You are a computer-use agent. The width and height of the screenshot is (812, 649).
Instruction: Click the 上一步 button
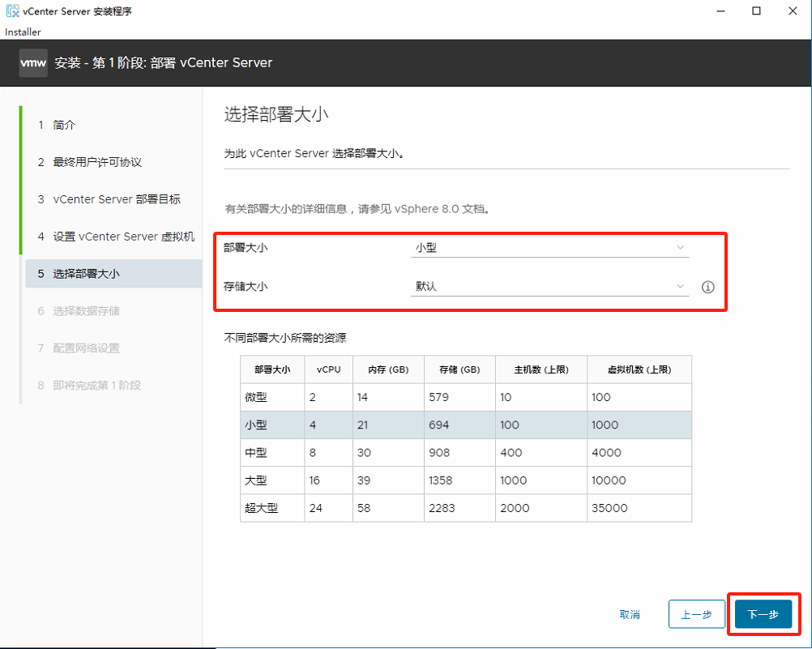tap(696, 614)
